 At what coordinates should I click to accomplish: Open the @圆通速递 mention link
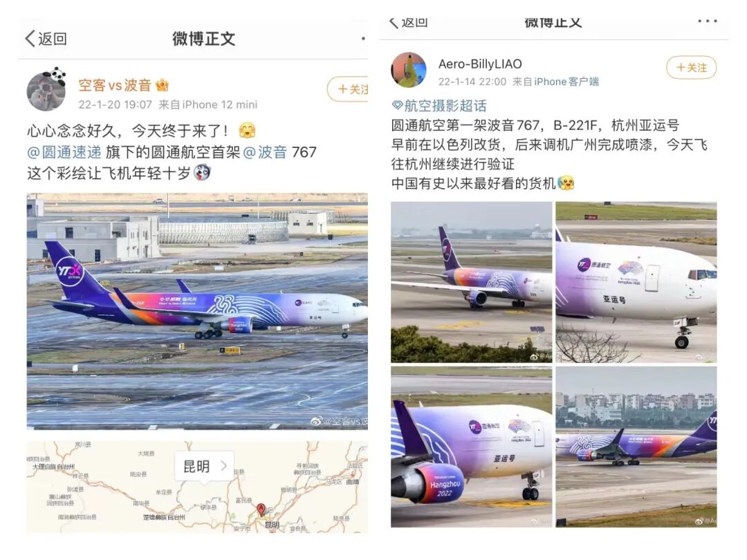coord(64,152)
